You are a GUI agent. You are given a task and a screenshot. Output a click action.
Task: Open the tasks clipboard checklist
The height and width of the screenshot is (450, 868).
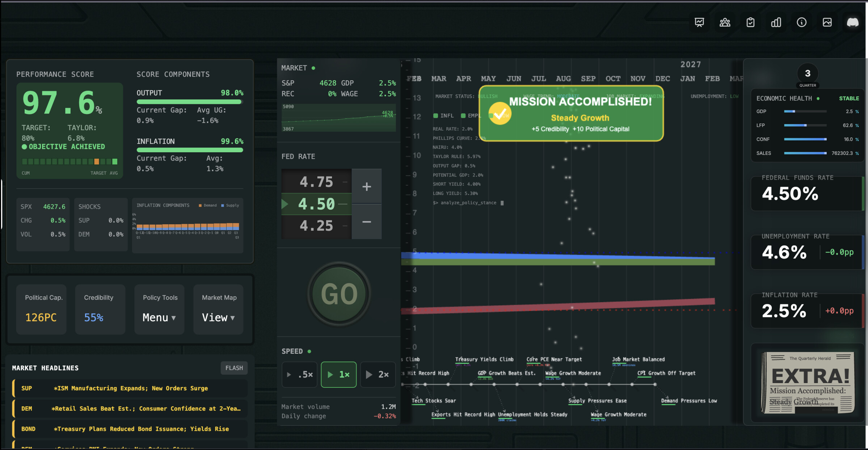tap(750, 22)
